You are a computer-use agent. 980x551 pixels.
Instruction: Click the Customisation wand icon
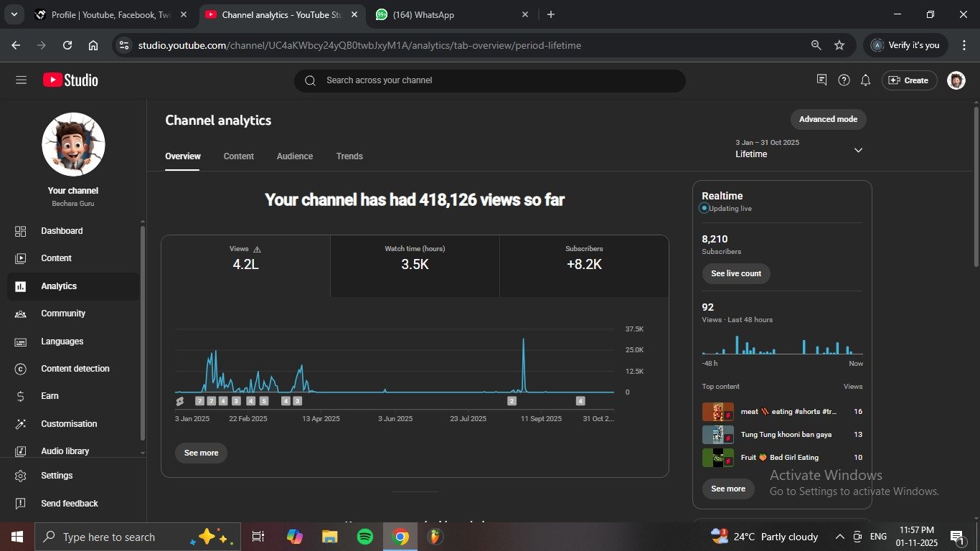(21, 424)
